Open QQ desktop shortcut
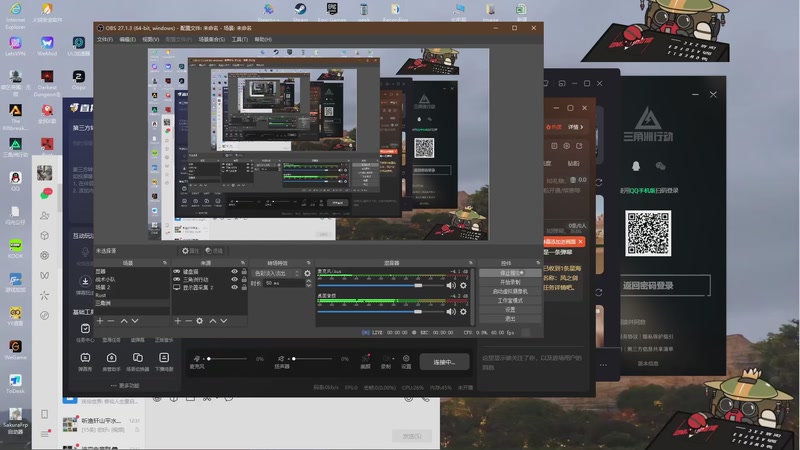 15,181
